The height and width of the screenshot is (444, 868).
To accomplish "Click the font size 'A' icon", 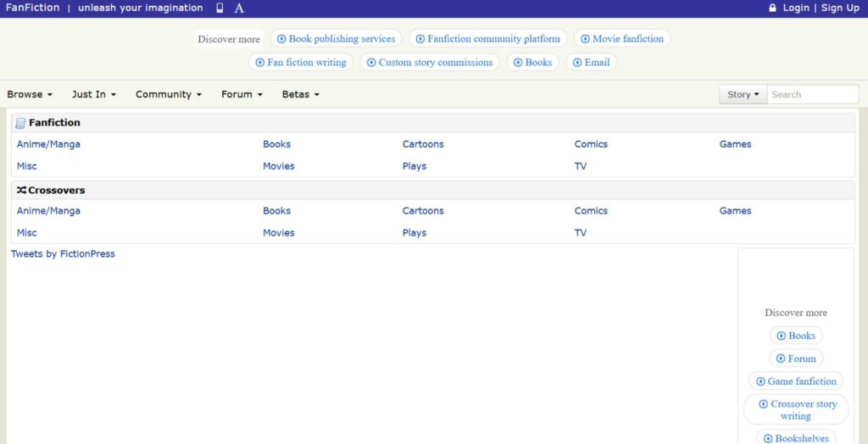I will [x=239, y=8].
